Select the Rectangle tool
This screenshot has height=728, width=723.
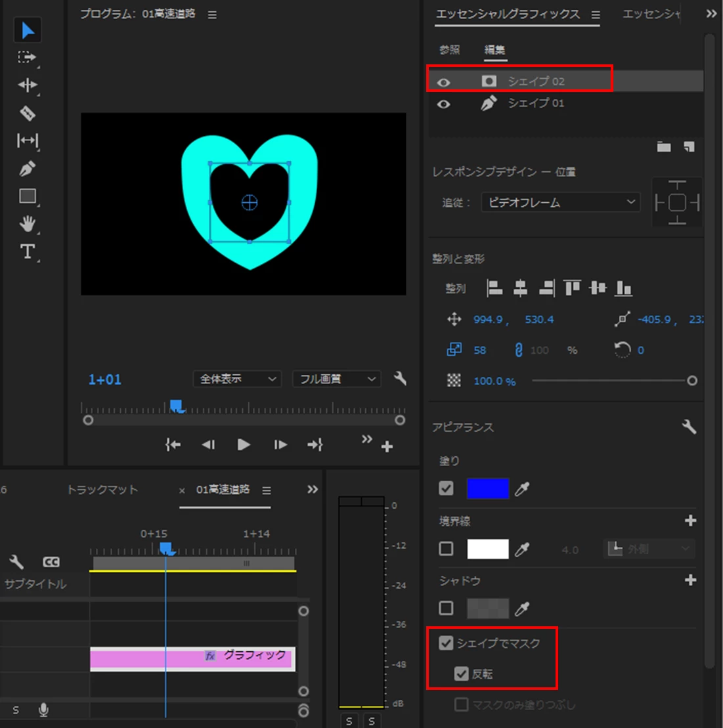point(28,196)
